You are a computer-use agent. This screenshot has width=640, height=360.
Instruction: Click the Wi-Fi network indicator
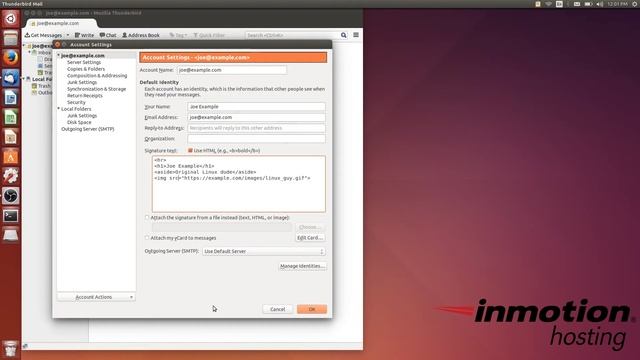pos(549,4)
